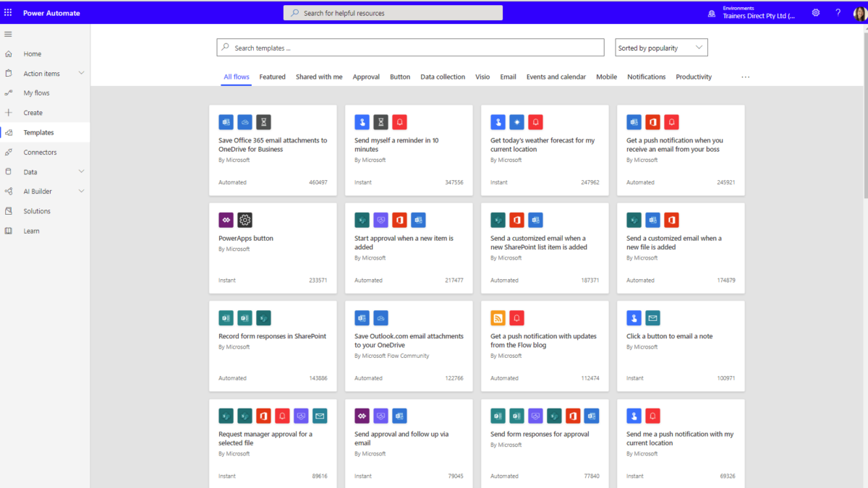Open the Power Automate app launcher waffle icon
Screen dimensions: 868x488
8,12
